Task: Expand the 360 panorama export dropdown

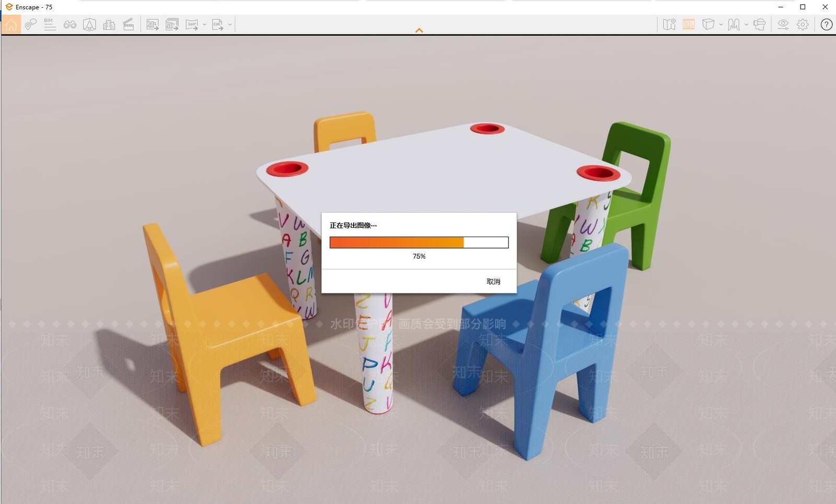Action: 204,25
